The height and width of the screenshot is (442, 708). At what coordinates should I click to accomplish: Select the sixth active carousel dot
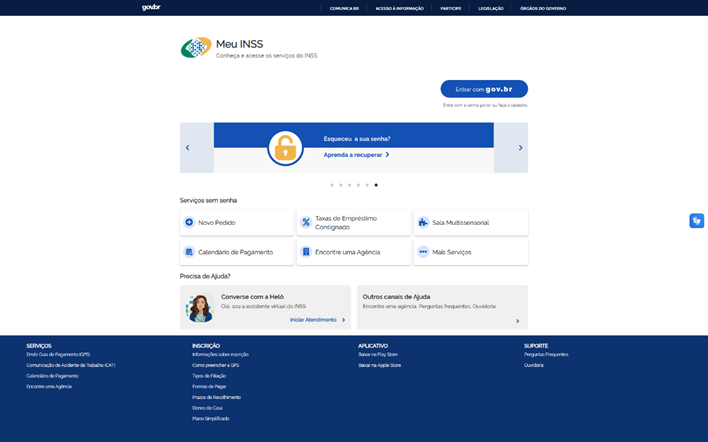(376, 185)
